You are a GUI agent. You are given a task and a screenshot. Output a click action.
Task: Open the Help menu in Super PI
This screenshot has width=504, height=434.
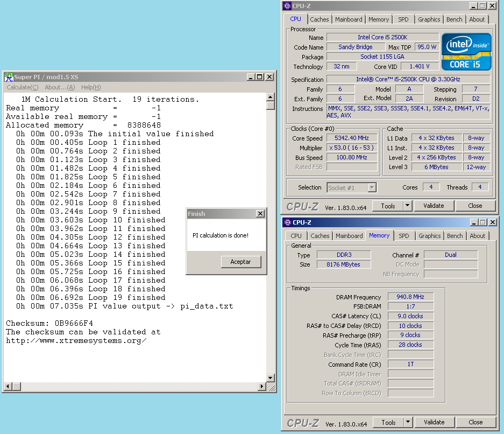(x=91, y=87)
